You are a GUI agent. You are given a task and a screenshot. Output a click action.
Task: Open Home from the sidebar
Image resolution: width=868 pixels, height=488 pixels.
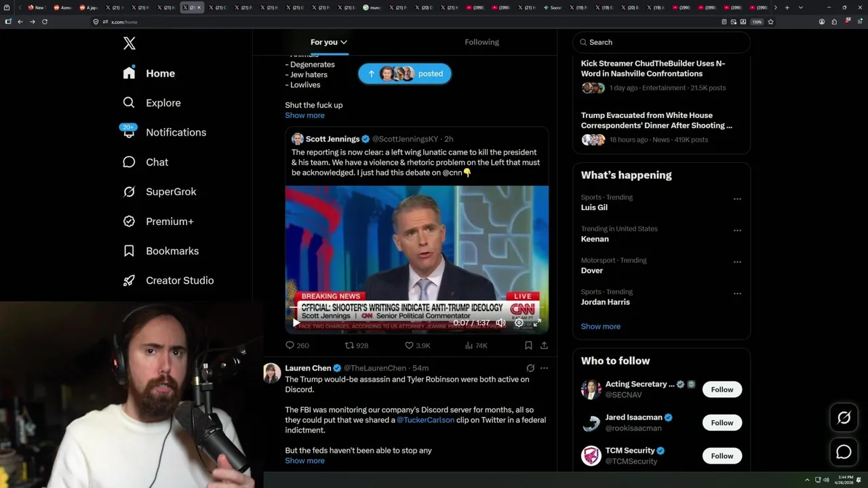click(149, 73)
